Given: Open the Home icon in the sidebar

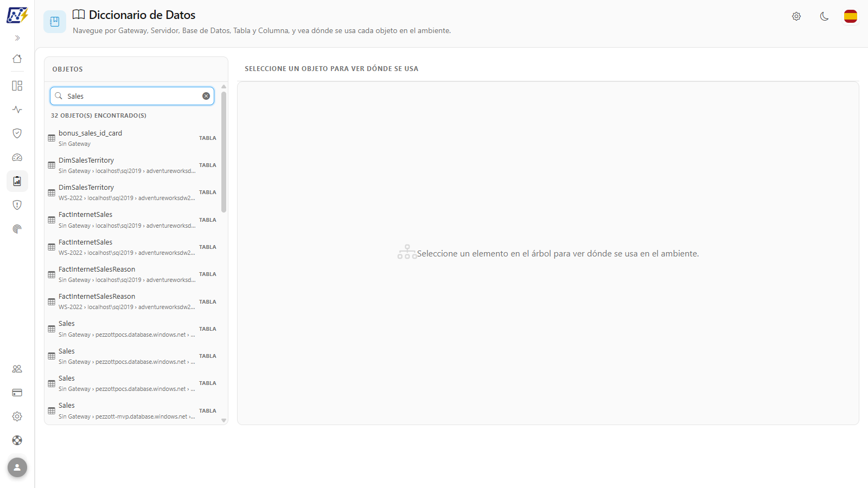Looking at the screenshot, I should tap(17, 59).
